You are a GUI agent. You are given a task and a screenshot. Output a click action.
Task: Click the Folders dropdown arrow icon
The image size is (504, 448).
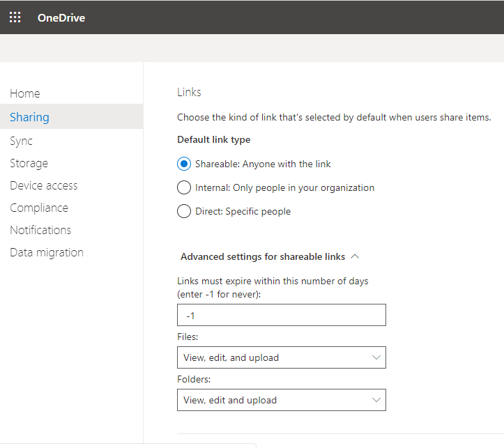(376, 400)
